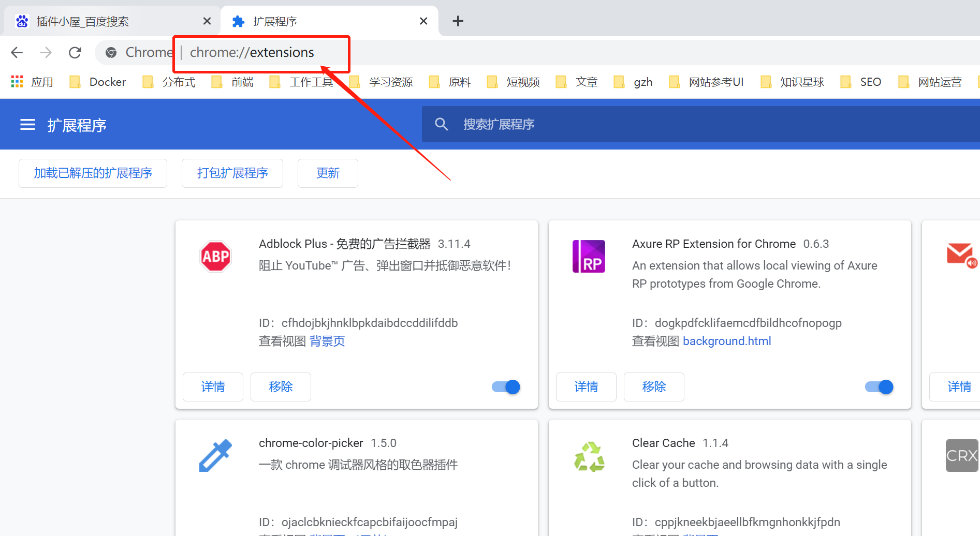The image size is (980, 536).
Task: Focus the chrome://extensions address bar
Action: pyautogui.click(x=252, y=52)
